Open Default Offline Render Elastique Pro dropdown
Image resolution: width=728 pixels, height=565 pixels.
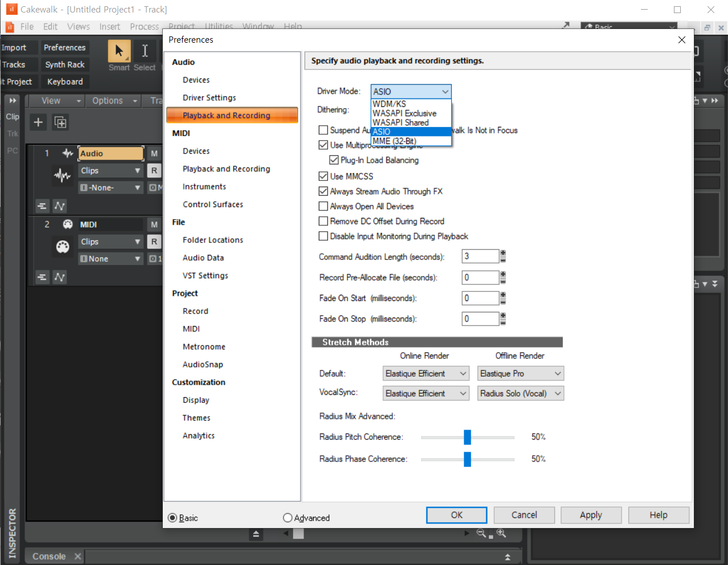point(520,373)
